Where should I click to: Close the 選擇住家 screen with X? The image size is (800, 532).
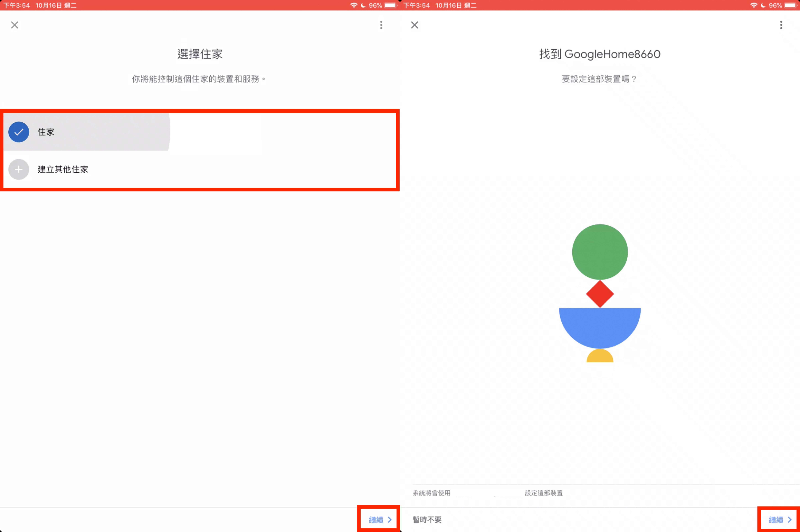pyautogui.click(x=15, y=25)
